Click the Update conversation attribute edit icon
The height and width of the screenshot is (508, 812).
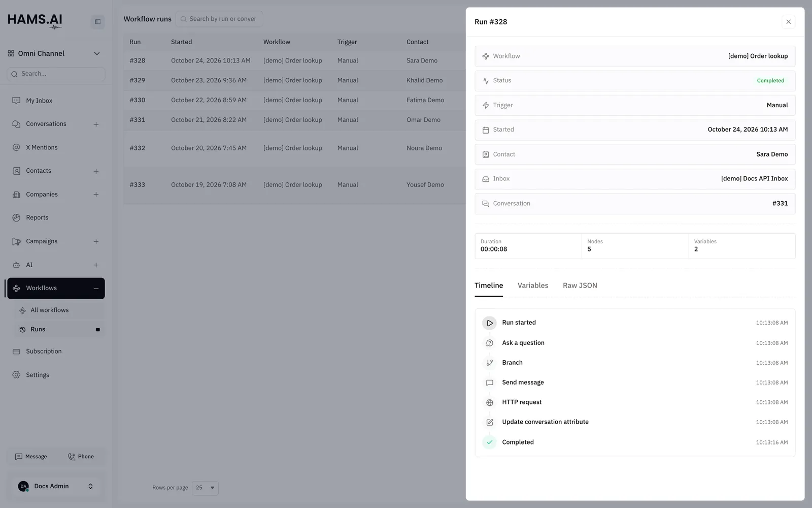tap(489, 422)
